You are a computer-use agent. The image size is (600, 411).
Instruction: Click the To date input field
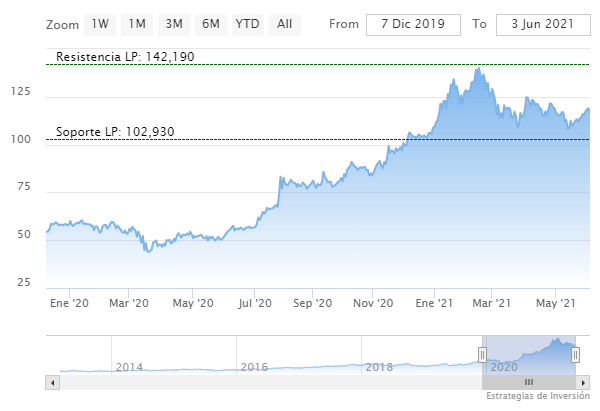click(543, 24)
